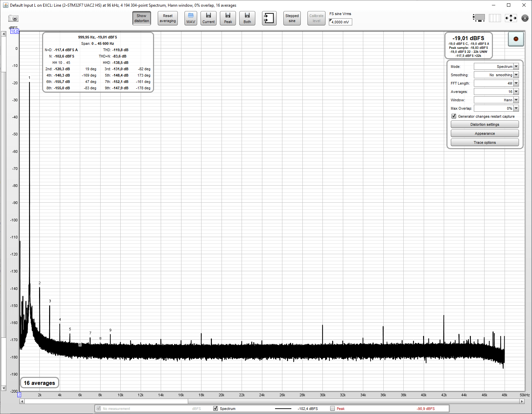This screenshot has width=532, height=414.
Task: Save the Peak trace
Action: point(228,18)
